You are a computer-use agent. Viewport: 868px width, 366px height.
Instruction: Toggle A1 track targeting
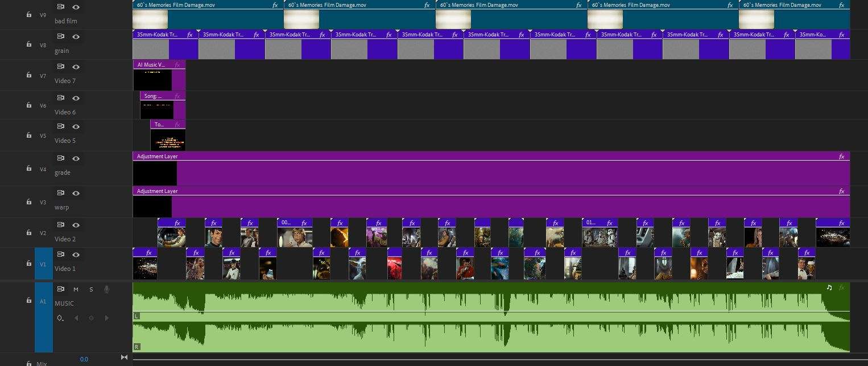43,316
